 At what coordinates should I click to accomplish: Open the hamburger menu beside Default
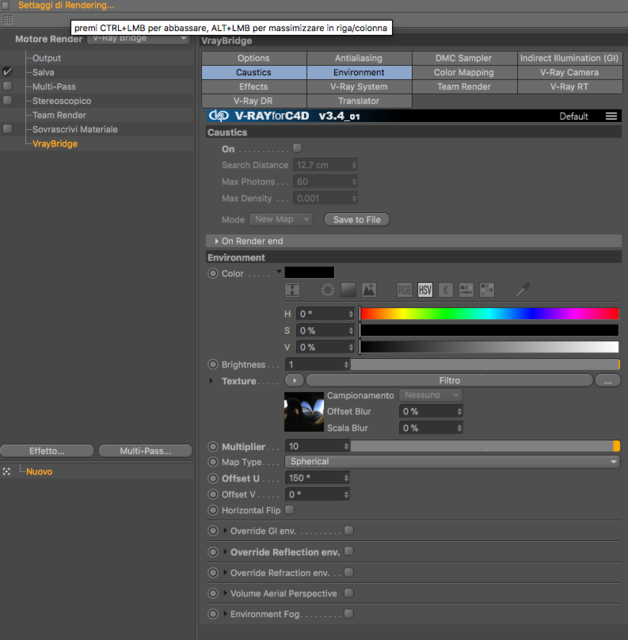tap(611, 116)
